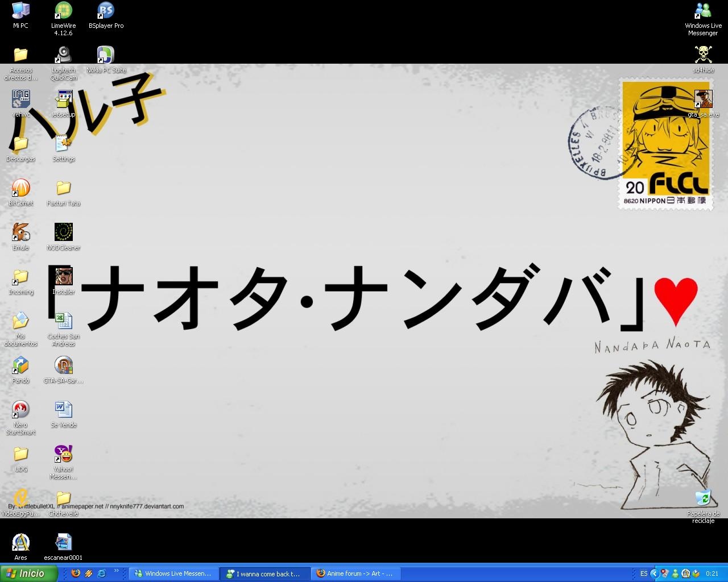Open the Descargas folder
Screen dimensions: 728x582
20,148
